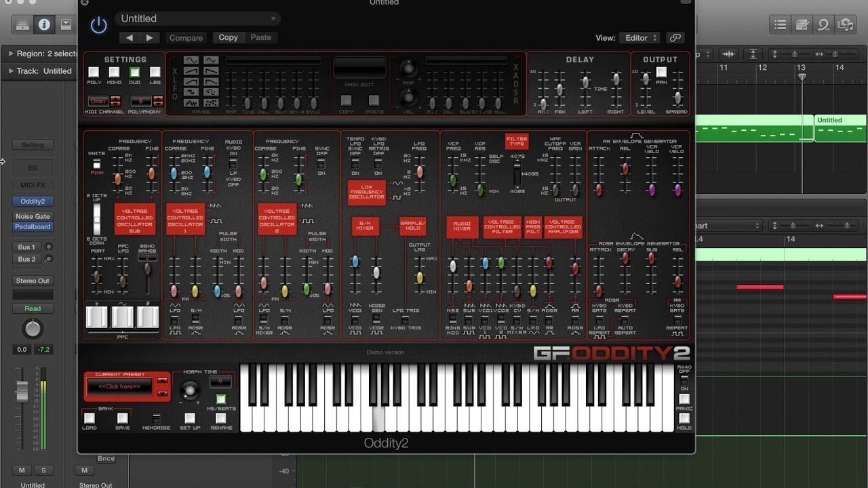The height and width of the screenshot is (488, 868).
Task: Toggle DUO mode in Settings
Action: [134, 72]
